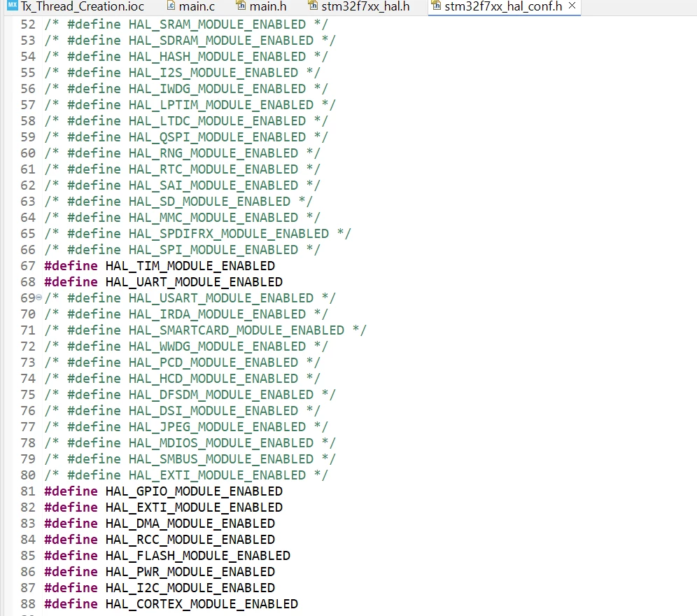Select the stm32f7xx_hal_conf.h tab
The image size is (697, 616).
[502, 6]
